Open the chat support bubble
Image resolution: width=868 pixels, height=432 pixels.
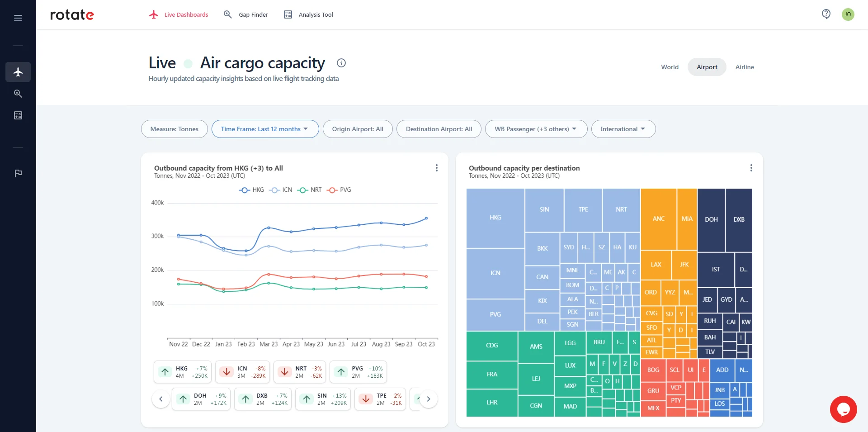[843, 409]
